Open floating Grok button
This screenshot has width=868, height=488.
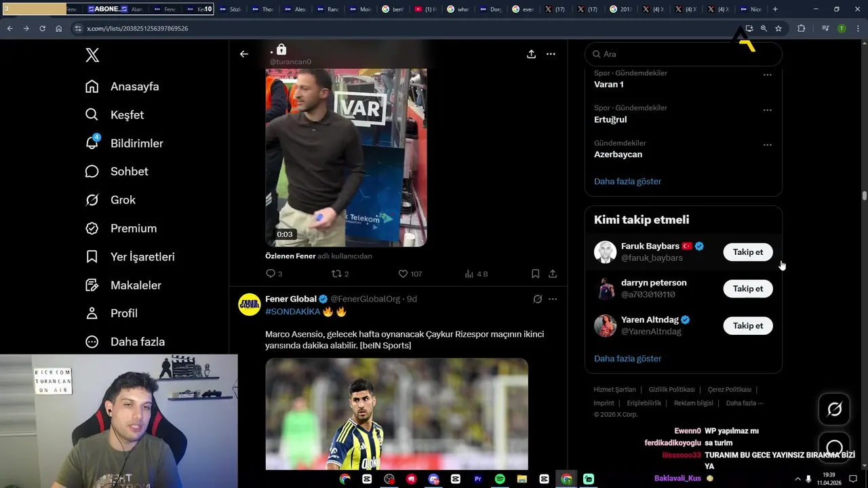point(835,409)
